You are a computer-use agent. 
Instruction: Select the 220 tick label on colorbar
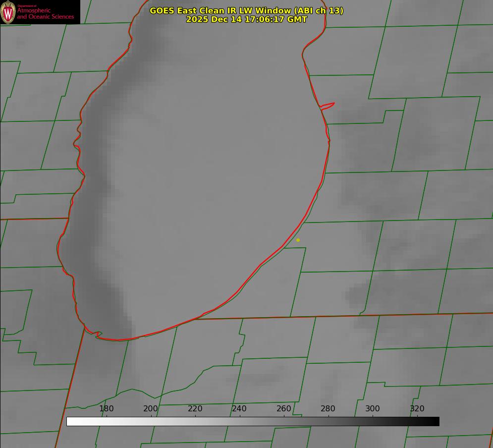pyautogui.click(x=195, y=408)
